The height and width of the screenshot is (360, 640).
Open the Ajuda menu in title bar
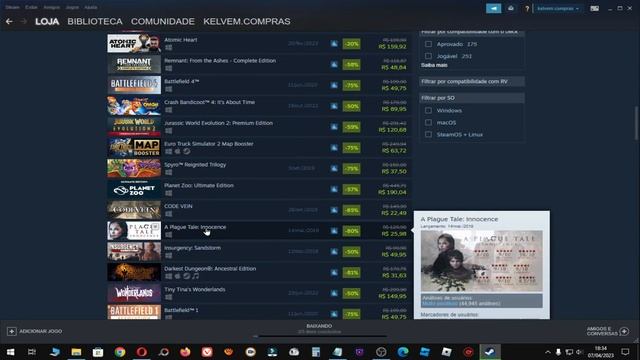(x=91, y=7)
